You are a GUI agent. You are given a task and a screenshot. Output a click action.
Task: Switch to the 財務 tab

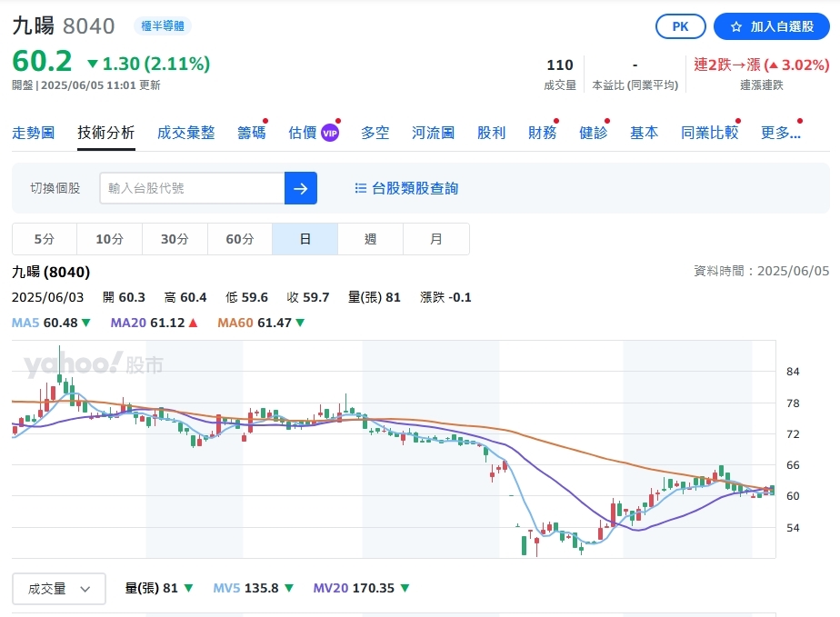pos(542,132)
